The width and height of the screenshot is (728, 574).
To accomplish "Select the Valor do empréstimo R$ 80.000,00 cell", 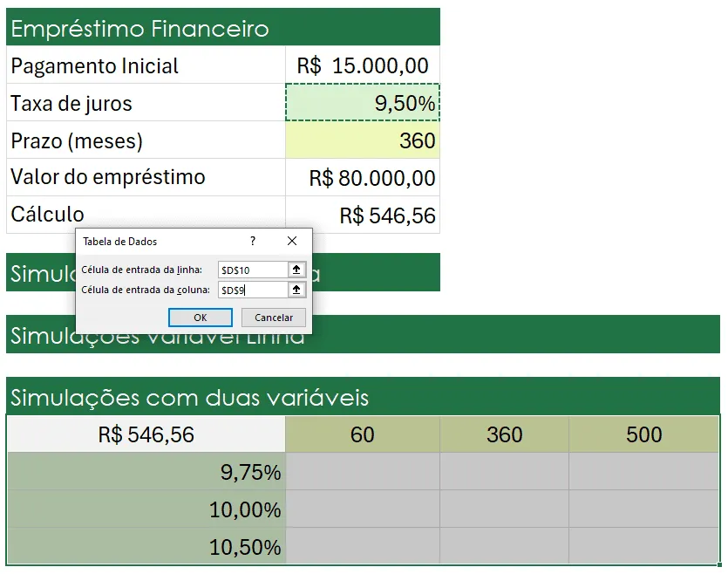I will coord(363,177).
